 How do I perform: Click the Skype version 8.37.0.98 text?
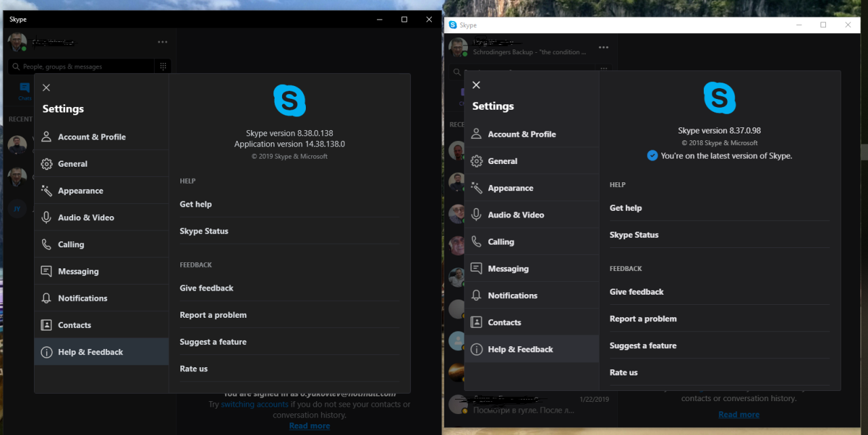[719, 131]
